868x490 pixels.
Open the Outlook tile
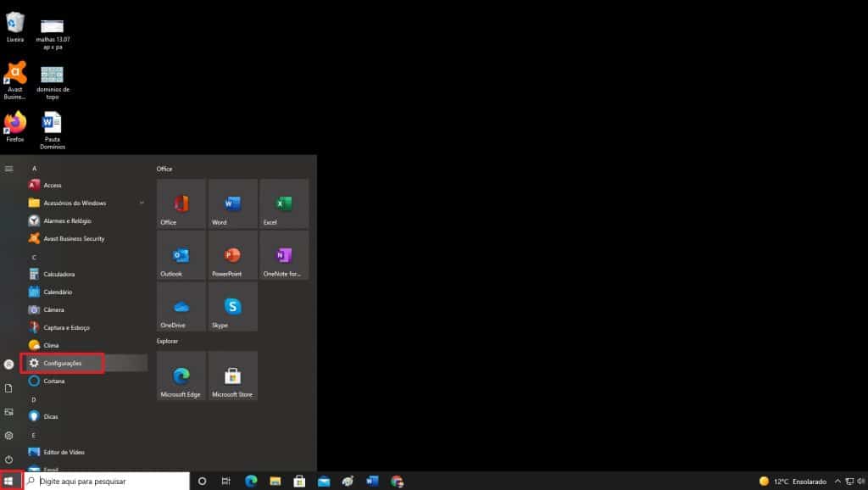pyautogui.click(x=181, y=255)
